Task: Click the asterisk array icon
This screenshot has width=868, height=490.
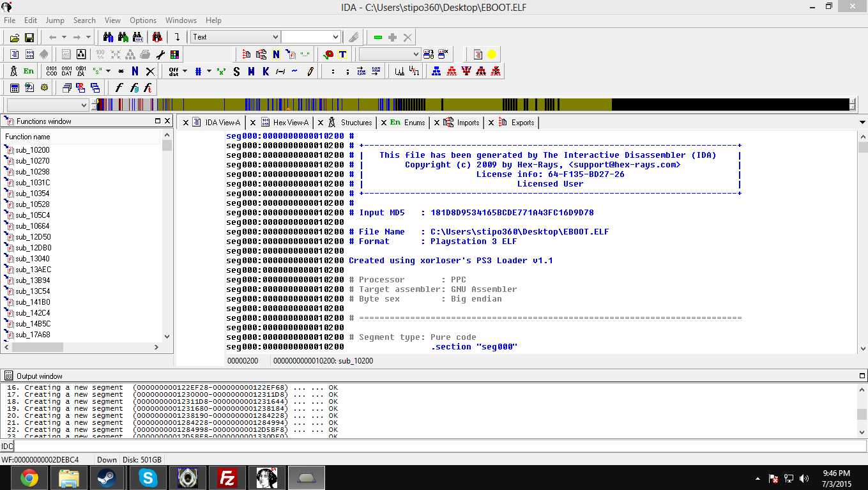Action: pos(121,71)
